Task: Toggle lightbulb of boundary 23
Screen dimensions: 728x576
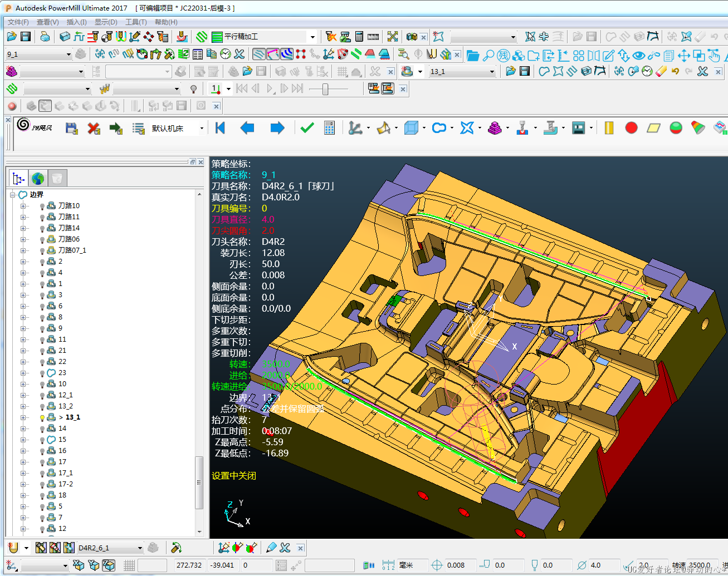Action: pyautogui.click(x=42, y=373)
